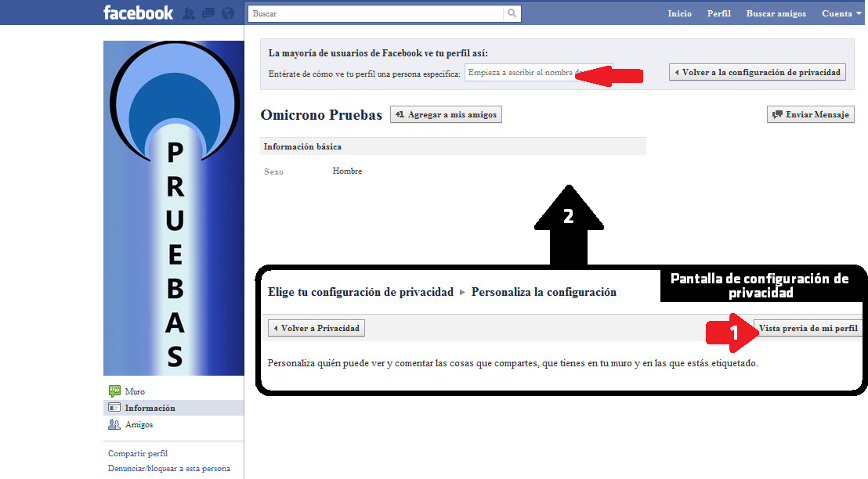Click the Información básica section header
The width and height of the screenshot is (868, 479).
453,146
